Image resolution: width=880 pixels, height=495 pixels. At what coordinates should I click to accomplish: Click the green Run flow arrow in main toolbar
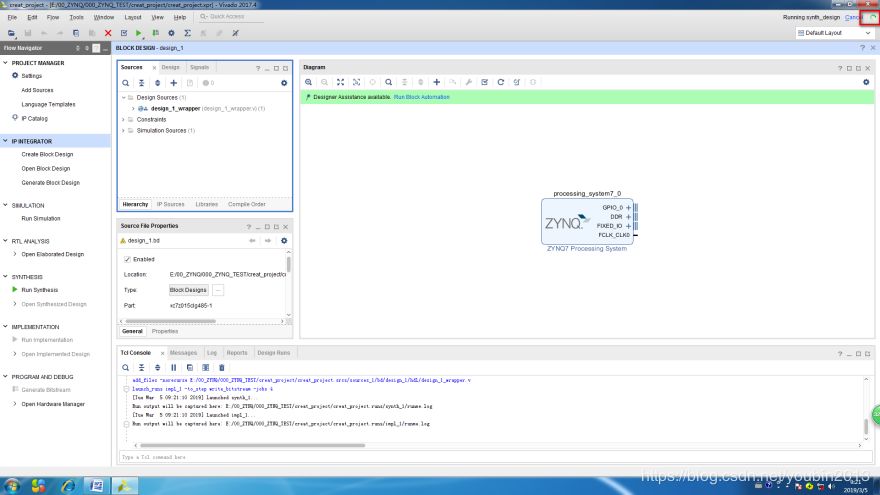[x=139, y=33]
